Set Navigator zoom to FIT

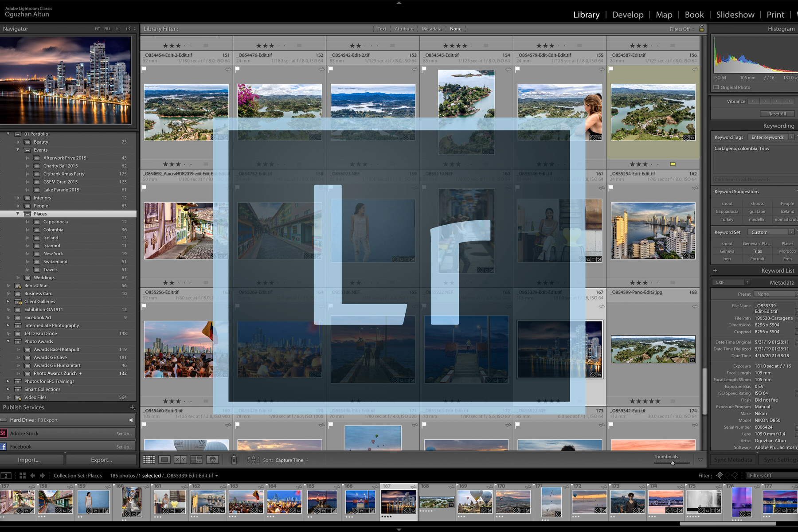97,29
